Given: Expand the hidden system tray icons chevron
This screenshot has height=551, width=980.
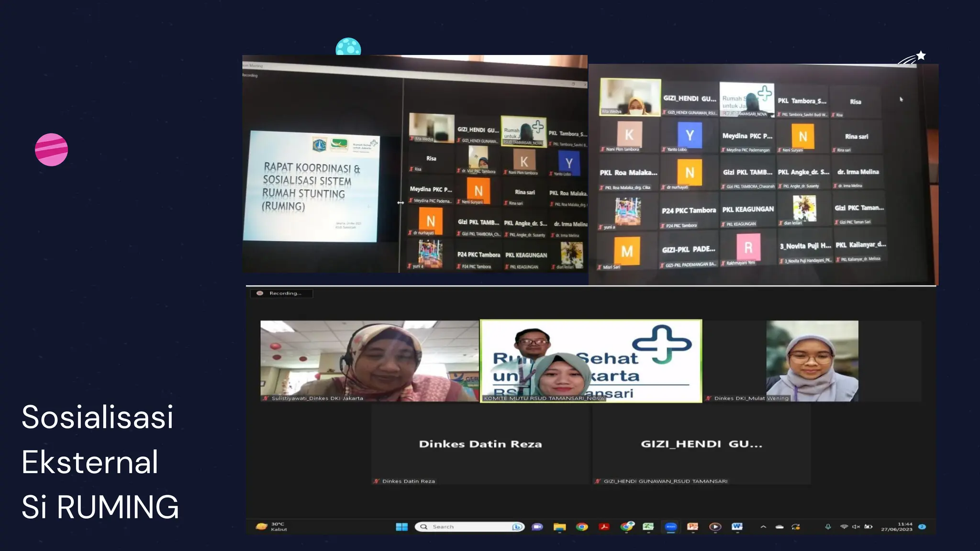Looking at the screenshot, I should click(x=763, y=527).
